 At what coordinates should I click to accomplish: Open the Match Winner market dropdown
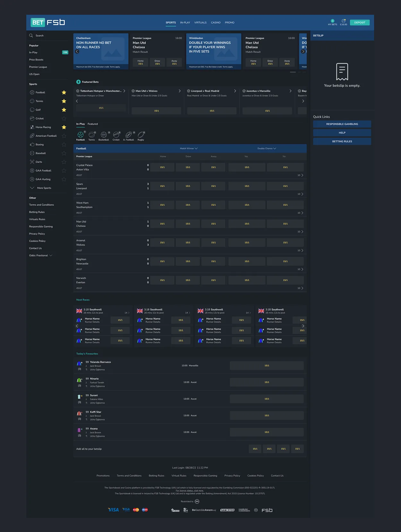pyautogui.click(x=189, y=148)
